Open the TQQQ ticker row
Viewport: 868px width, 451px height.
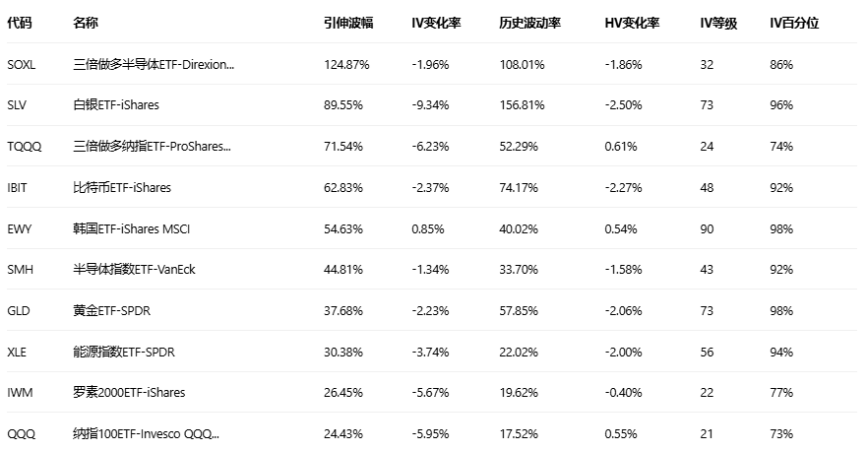(24, 147)
